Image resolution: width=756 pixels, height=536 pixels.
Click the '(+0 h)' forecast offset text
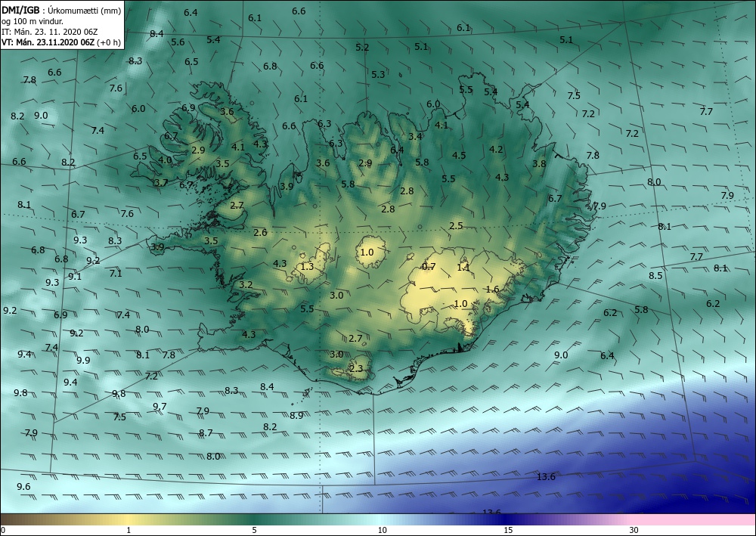tap(109, 42)
